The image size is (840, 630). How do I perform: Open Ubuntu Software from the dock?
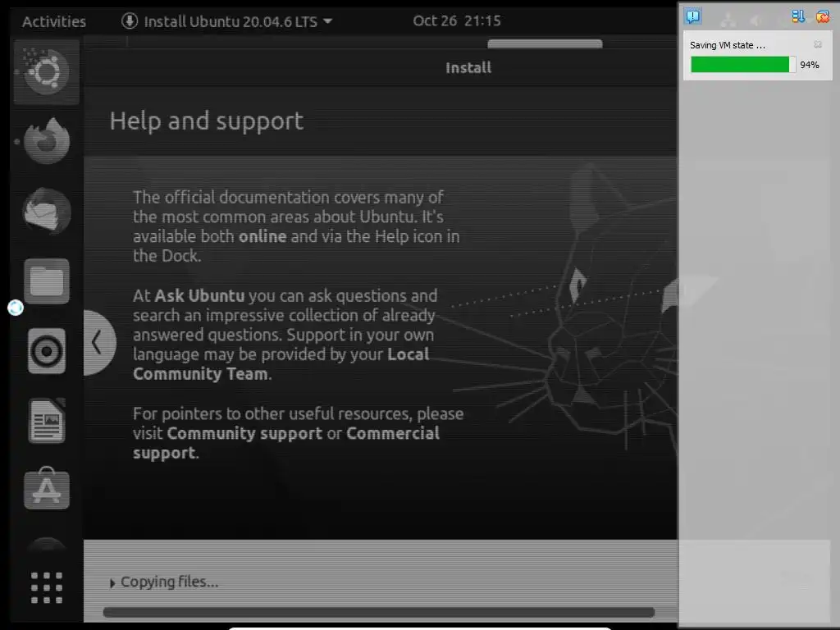point(47,488)
